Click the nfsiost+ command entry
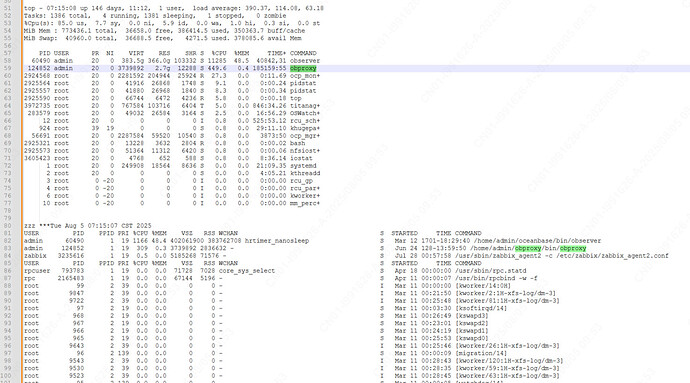The image size is (690, 383). tap(305, 151)
